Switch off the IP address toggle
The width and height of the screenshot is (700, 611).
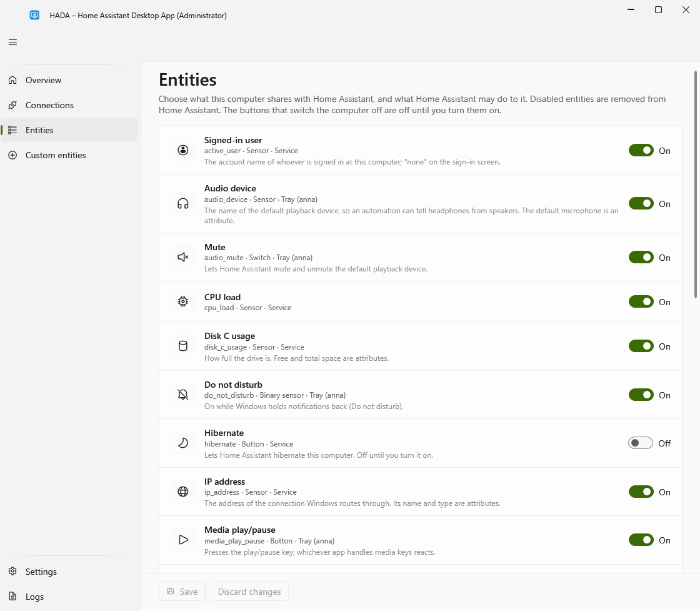pyautogui.click(x=641, y=492)
